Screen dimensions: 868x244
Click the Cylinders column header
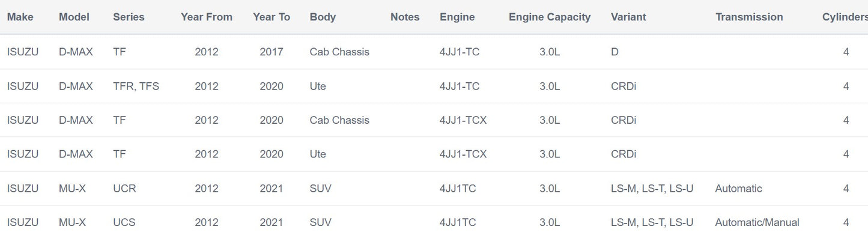[845, 17]
